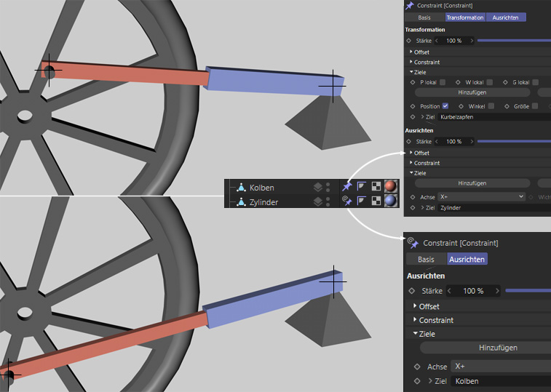Switch to the Transformation tab
The image size is (551, 392).
(465, 17)
